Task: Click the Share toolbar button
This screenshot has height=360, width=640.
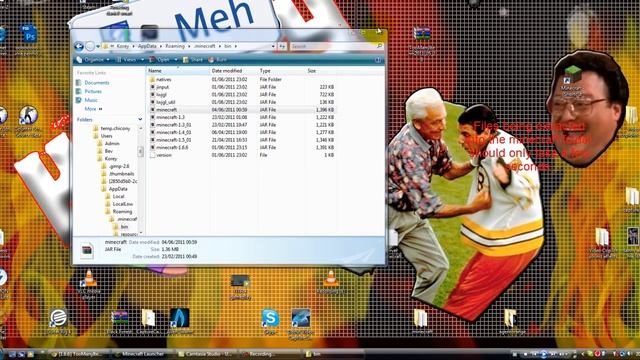Action: pos(193,60)
